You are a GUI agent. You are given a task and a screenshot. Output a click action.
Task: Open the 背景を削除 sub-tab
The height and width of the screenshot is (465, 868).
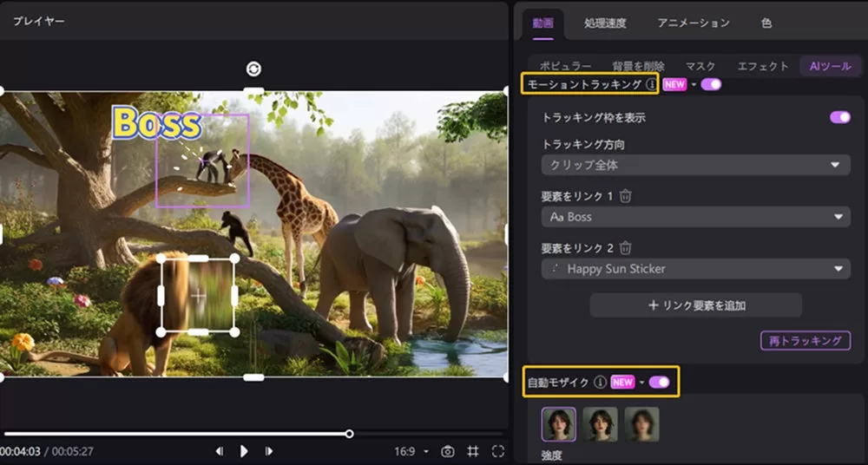(638, 66)
